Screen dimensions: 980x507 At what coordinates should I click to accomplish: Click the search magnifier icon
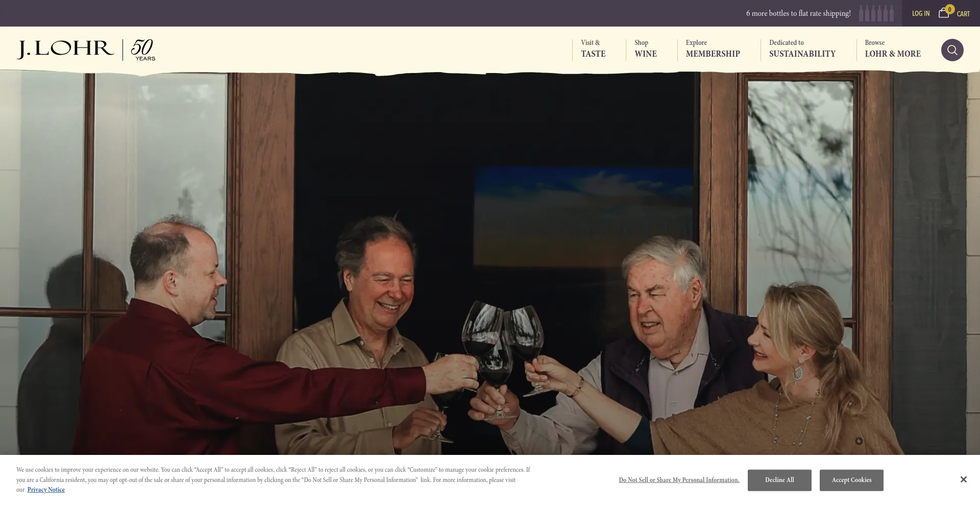tap(952, 50)
